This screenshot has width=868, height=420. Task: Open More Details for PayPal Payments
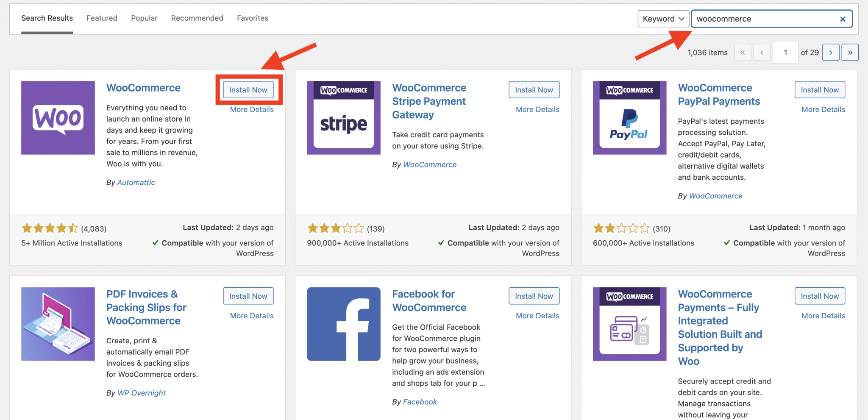(823, 109)
